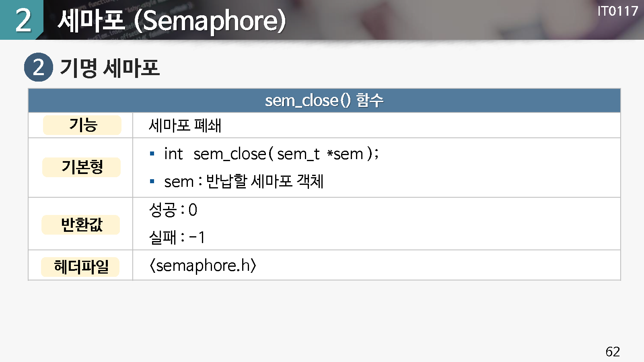Click the square bullet before int sem_close
The width and height of the screenshot is (644, 362).
coord(152,153)
